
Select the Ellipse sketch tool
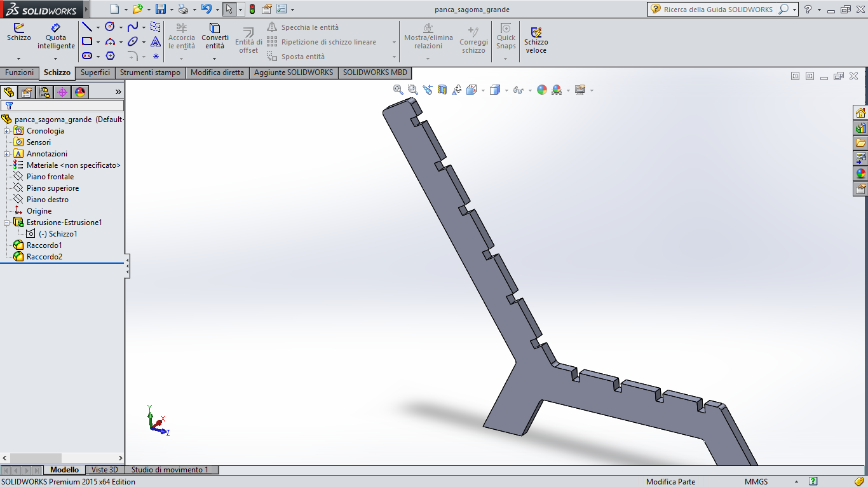[x=133, y=41]
